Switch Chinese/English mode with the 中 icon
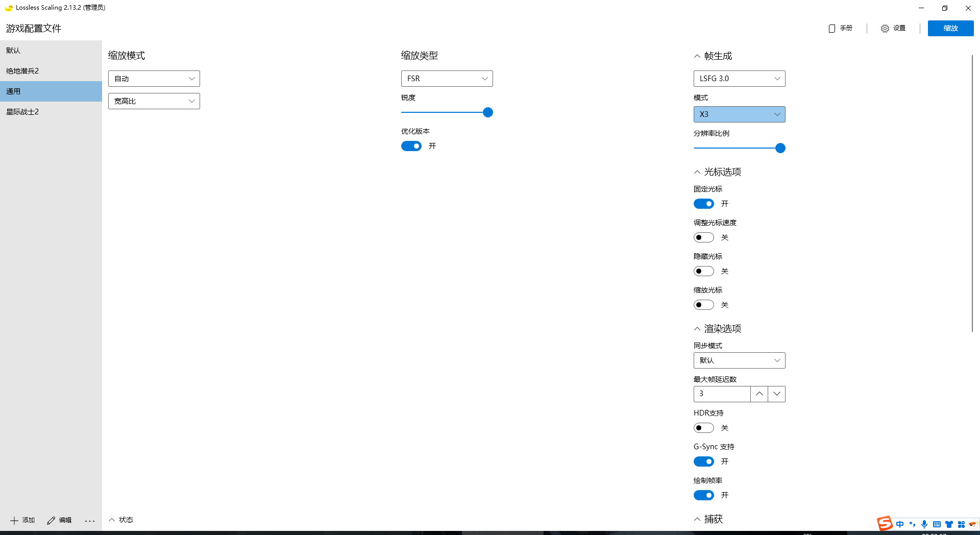Screen dimensions: 980x535 pos(900,524)
